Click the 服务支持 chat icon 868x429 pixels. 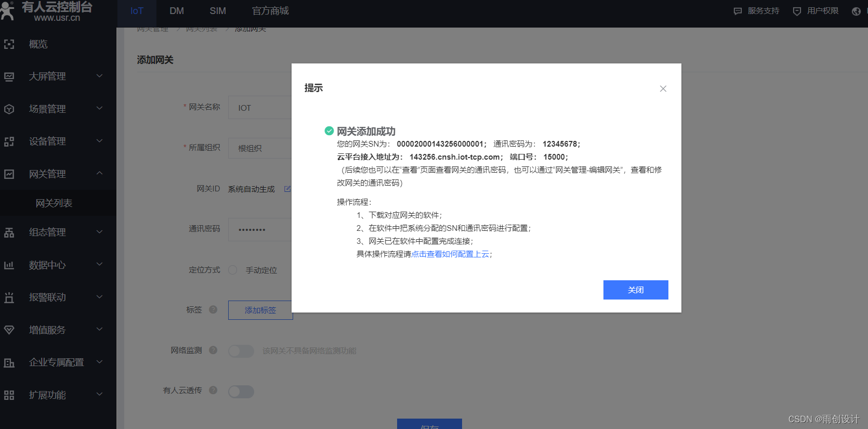(x=738, y=11)
